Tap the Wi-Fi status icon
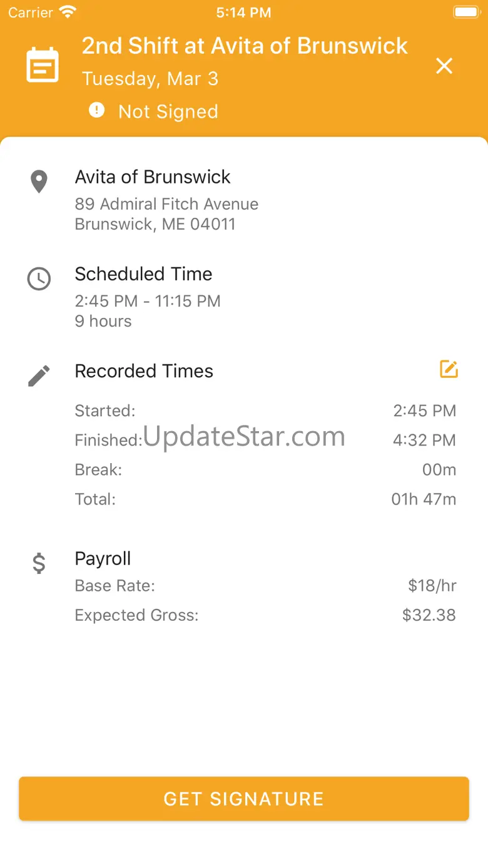 [x=67, y=12]
